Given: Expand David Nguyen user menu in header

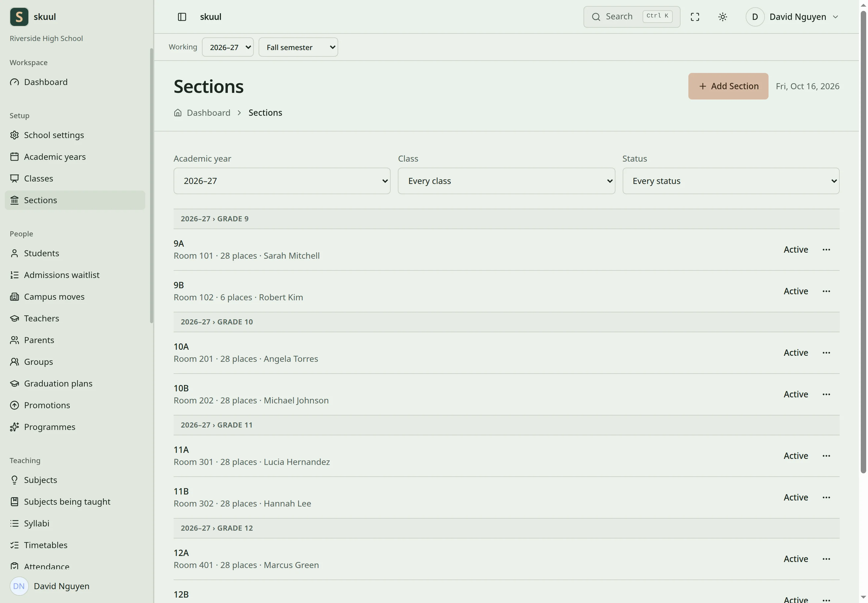Looking at the screenshot, I should pyautogui.click(x=793, y=17).
